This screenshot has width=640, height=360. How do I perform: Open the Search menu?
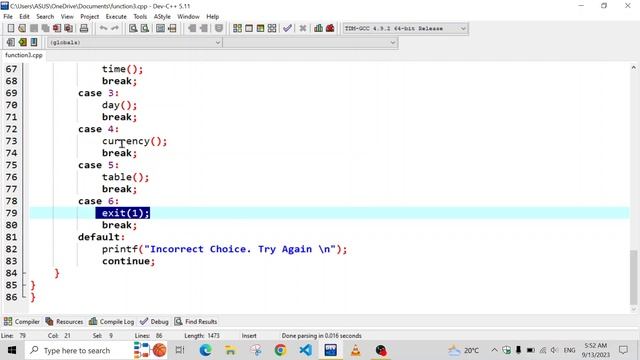(45, 17)
